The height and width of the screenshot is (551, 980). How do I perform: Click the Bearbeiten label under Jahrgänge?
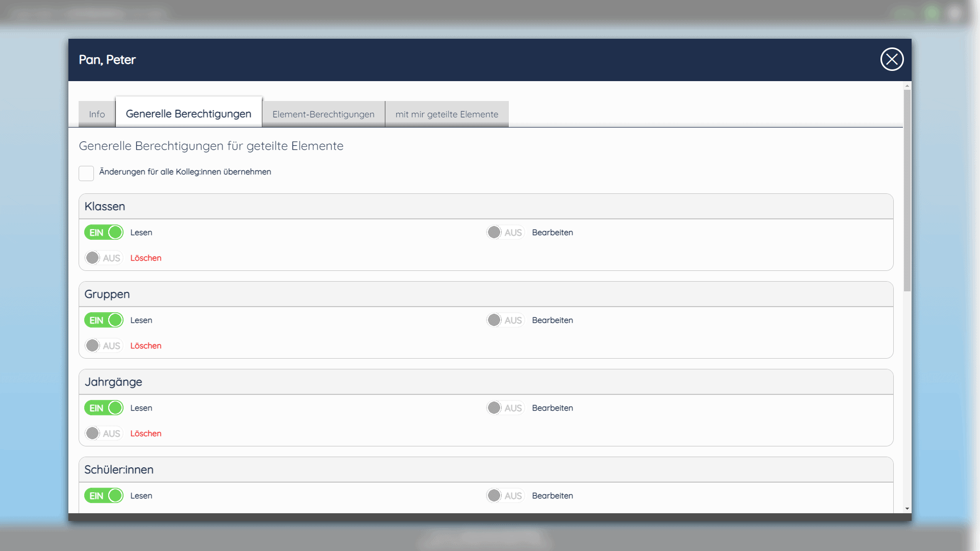click(x=552, y=408)
